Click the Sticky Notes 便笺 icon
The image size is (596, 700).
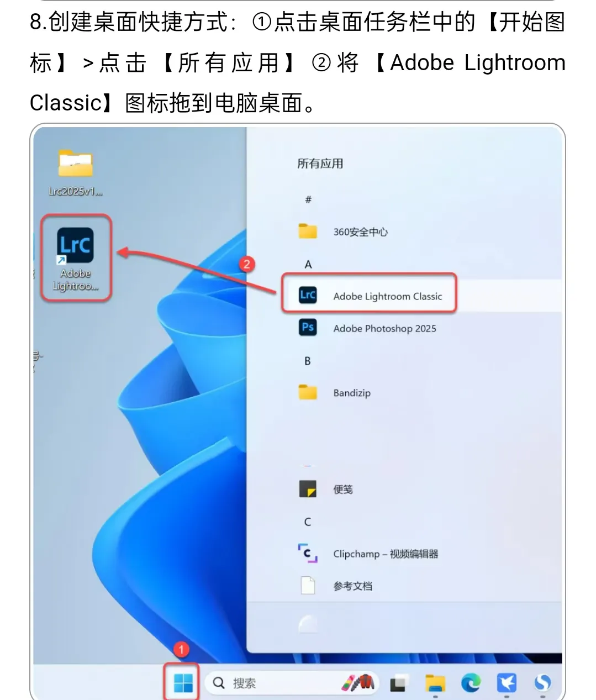pyautogui.click(x=308, y=489)
